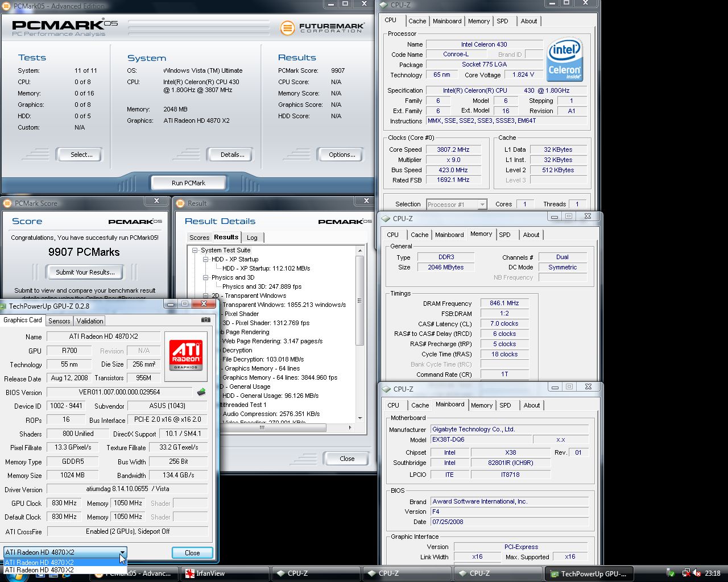
Task: Collapse the Physics and 3D node
Action: point(206,277)
